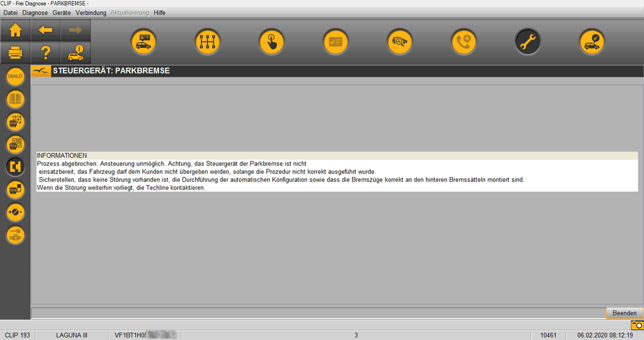Open the book documentation sidebar icon

coord(15,99)
